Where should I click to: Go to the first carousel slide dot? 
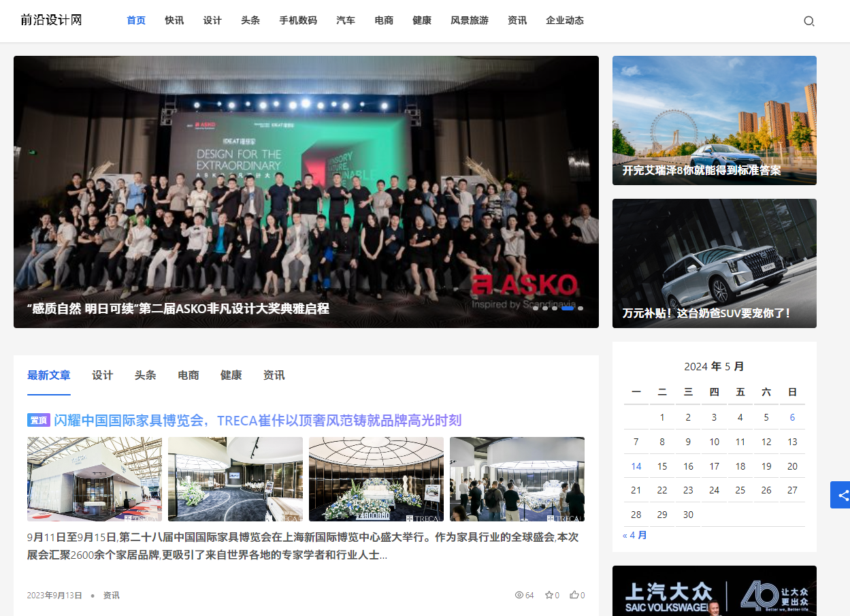[x=536, y=308]
